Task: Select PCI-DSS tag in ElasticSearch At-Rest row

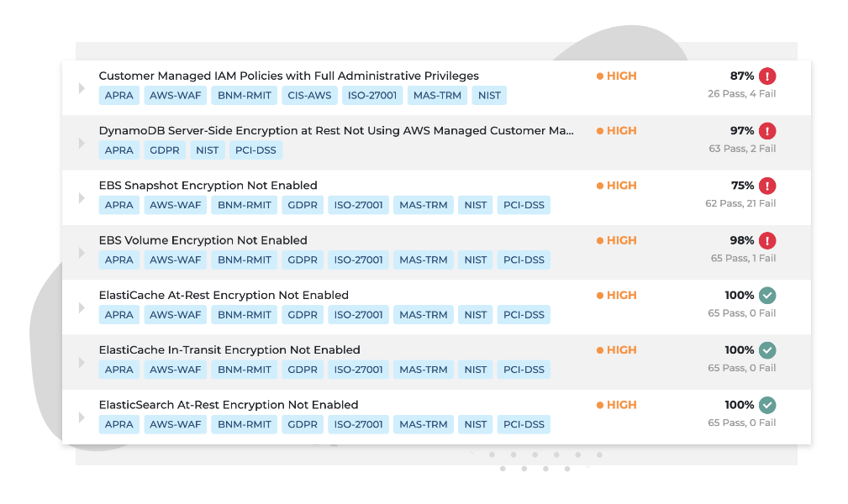Action: coord(524,424)
